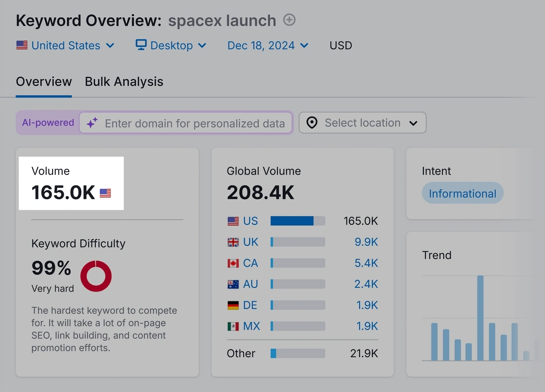545x392 pixels.
Task: Click the 208.4K Global Volume figure
Action: click(261, 193)
